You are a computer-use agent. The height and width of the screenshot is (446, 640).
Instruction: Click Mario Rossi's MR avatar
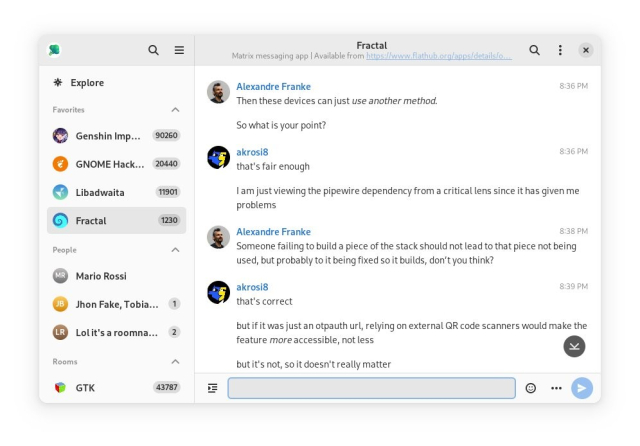(60, 276)
